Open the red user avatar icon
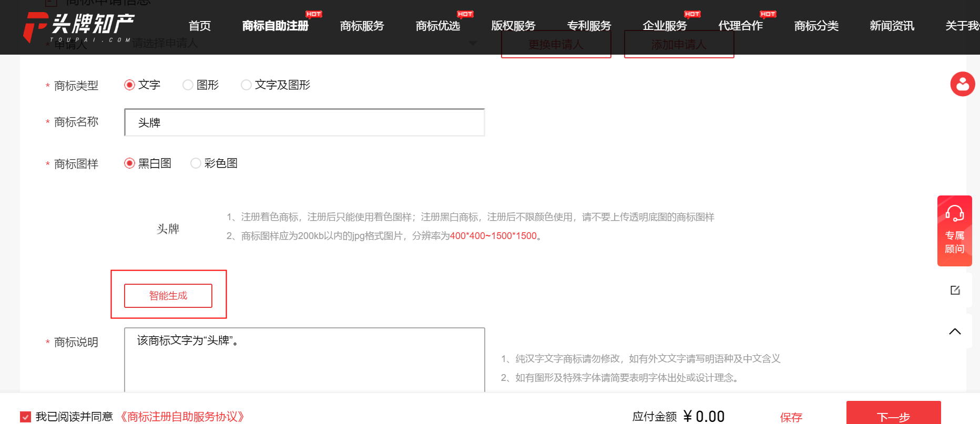 pyautogui.click(x=962, y=84)
